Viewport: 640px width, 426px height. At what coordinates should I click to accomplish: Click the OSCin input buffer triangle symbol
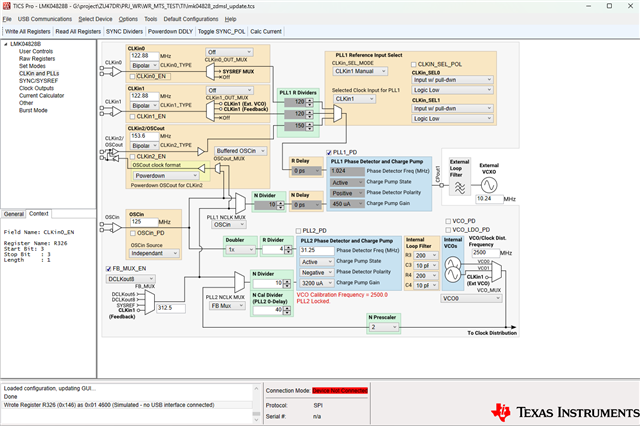117,228
